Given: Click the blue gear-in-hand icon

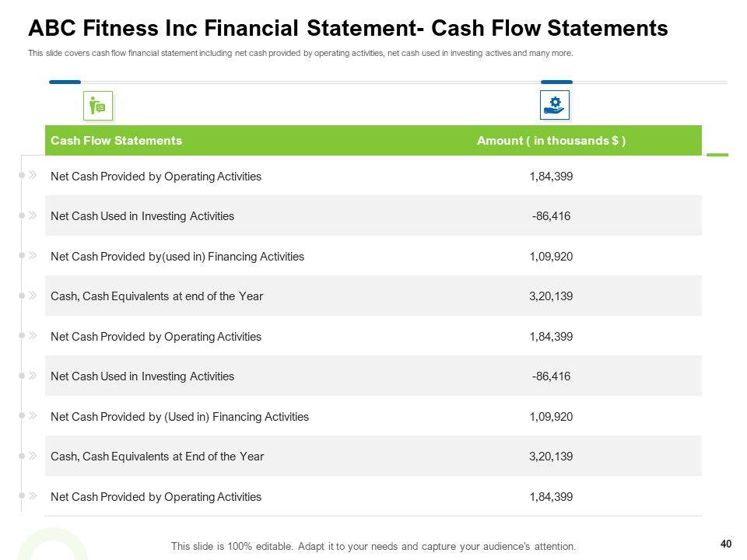Looking at the screenshot, I should coord(555,105).
